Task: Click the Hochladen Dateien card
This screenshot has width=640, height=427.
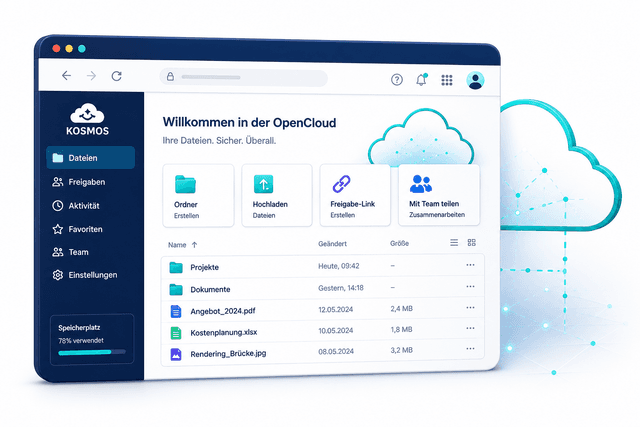Action: 277,195
